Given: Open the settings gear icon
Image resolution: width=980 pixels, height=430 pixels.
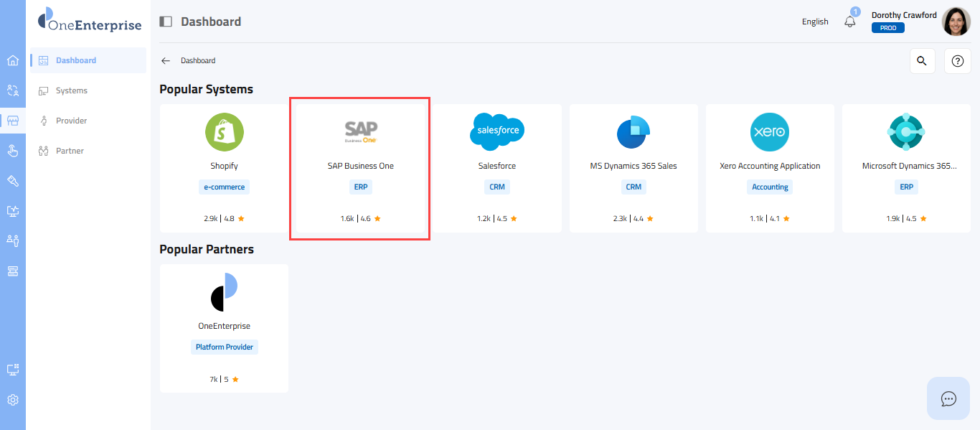Looking at the screenshot, I should pos(12,400).
